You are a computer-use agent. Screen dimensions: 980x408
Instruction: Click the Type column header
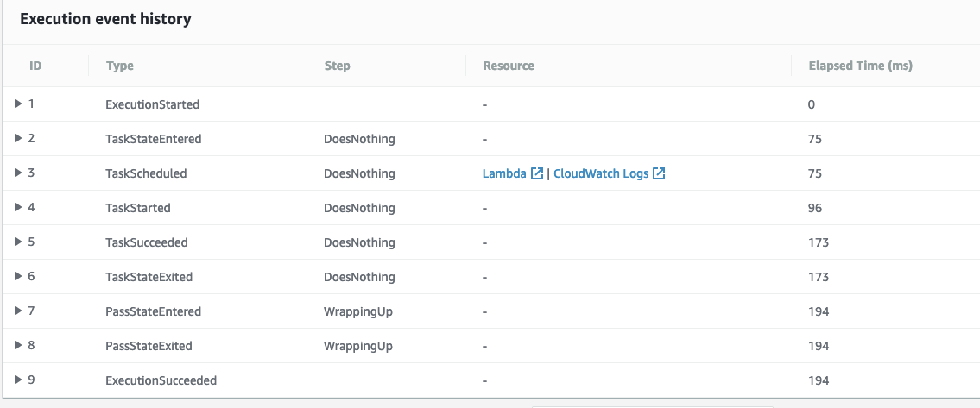click(120, 66)
